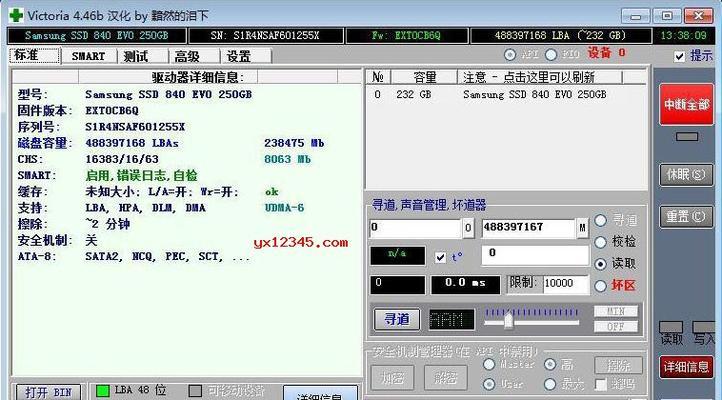
Task: Select drive row 0 Samsung SSD 840 EVO
Action: (x=507, y=94)
